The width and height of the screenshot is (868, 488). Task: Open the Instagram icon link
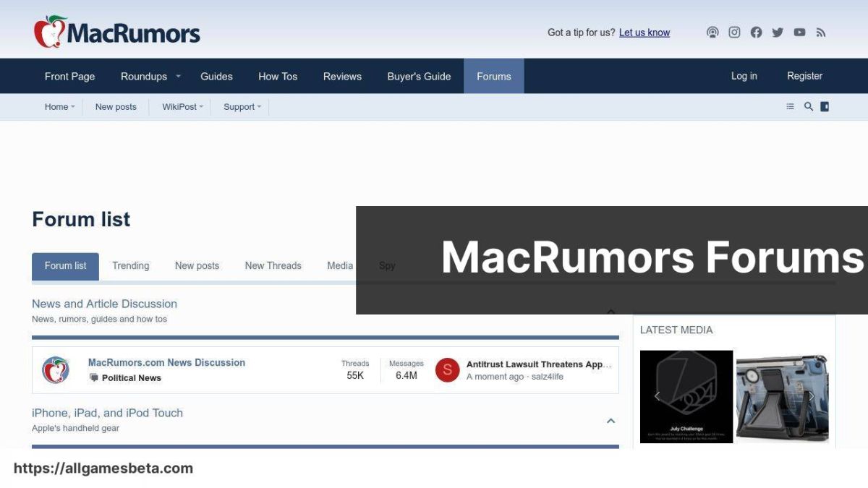734,33
